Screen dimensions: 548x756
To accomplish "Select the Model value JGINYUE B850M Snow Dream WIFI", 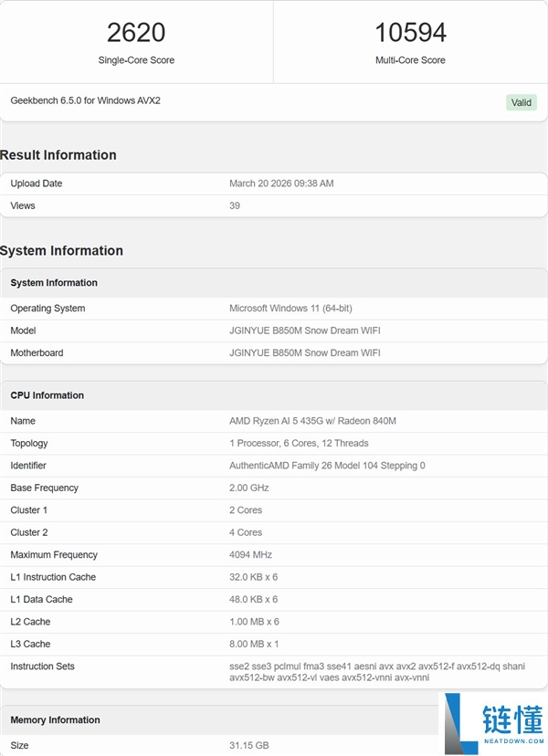I will click(x=305, y=331).
